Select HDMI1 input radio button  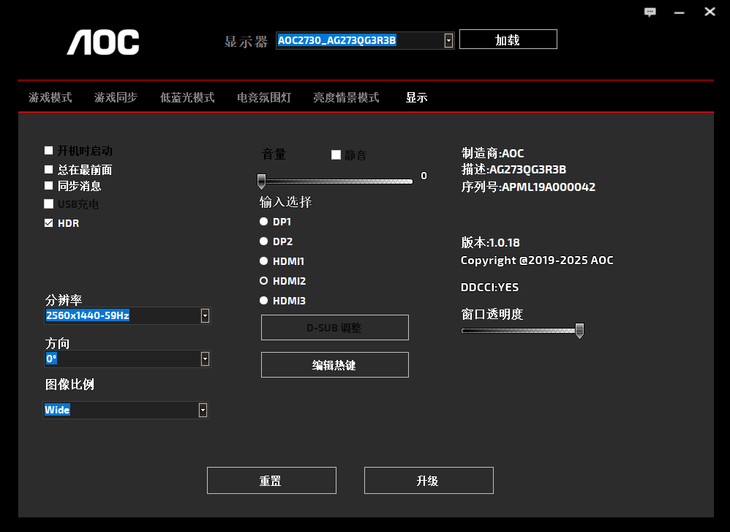point(264,261)
